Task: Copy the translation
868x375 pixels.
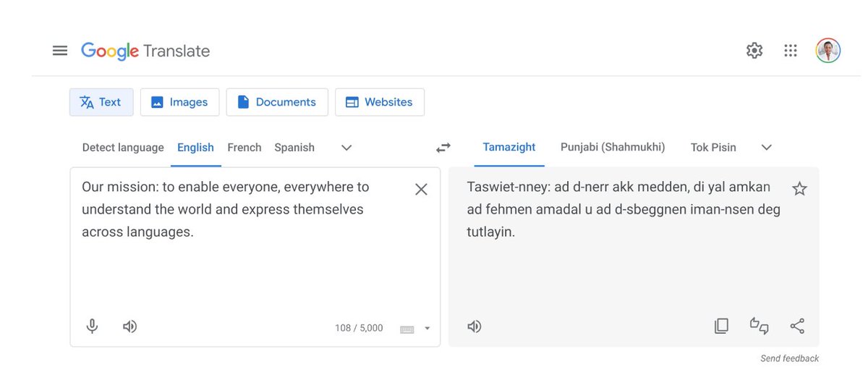Action: pos(721,326)
